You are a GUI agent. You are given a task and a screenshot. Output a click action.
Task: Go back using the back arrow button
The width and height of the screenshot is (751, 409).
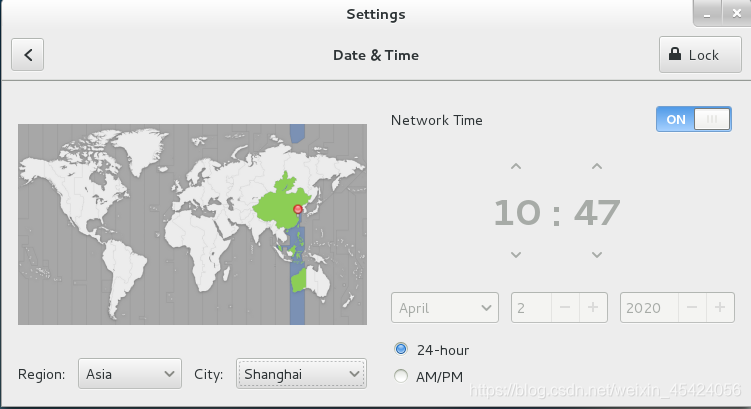point(28,55)
